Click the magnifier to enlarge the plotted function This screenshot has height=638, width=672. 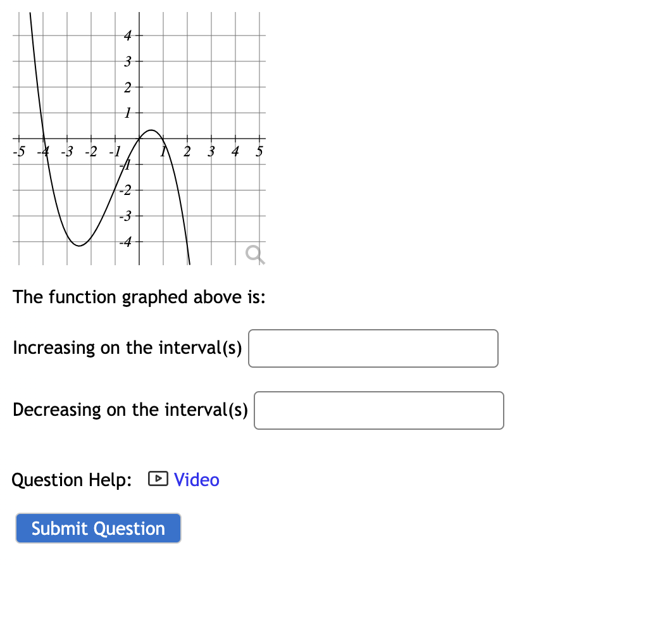[254, 254]
